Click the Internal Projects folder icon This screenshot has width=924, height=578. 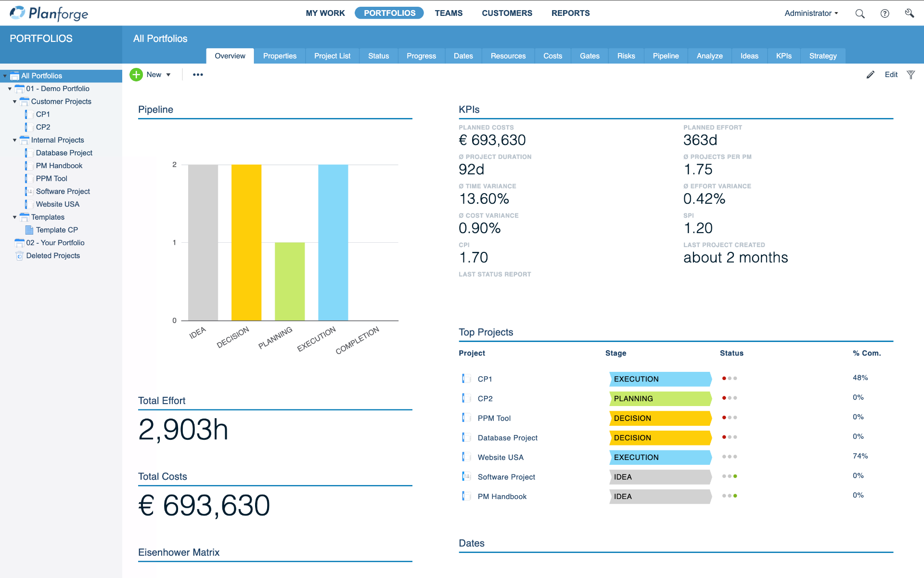click(x=24, y=140)
